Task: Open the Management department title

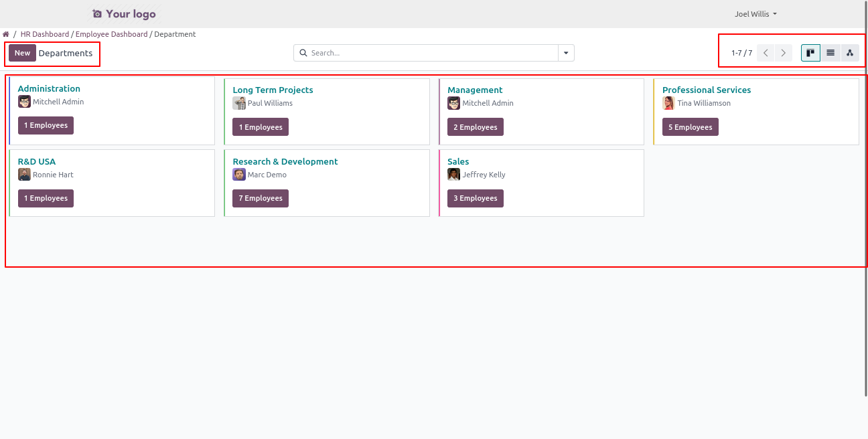Action: coord(475,90)
